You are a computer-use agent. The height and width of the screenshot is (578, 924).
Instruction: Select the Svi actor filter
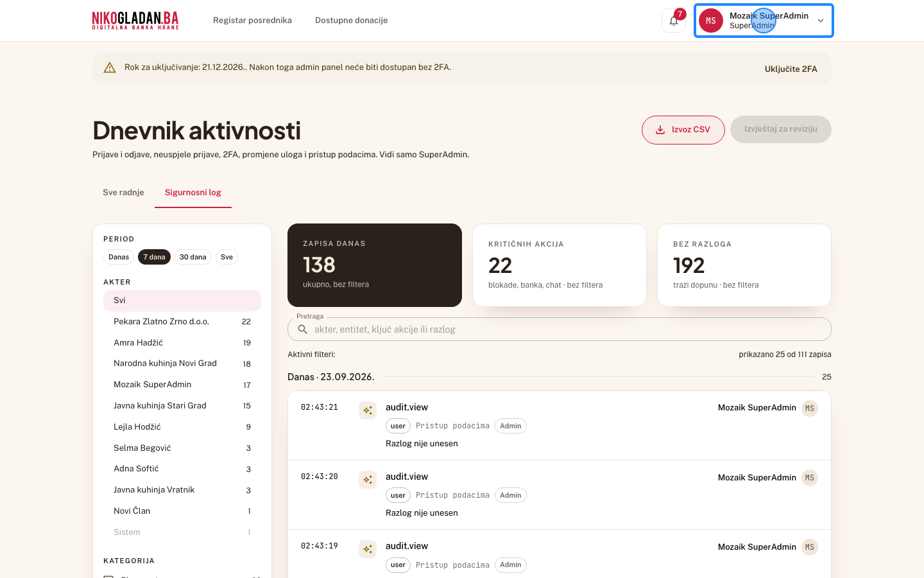click(x=182, y=301)
